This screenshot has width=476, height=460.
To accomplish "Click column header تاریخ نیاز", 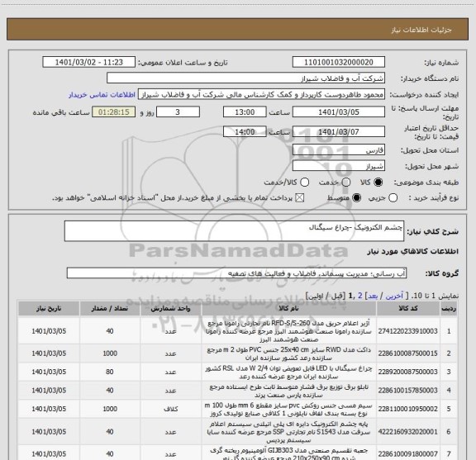I will click(x=49, y=308).
